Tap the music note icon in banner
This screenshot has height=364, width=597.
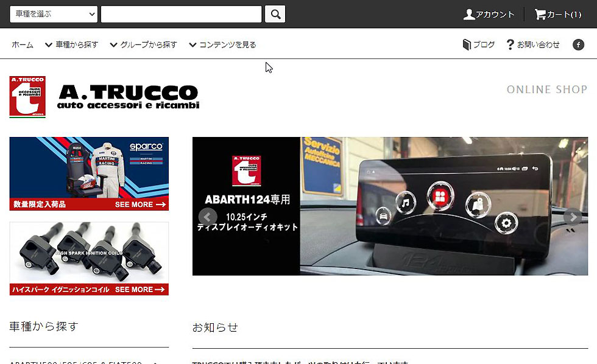click(406, 202)
